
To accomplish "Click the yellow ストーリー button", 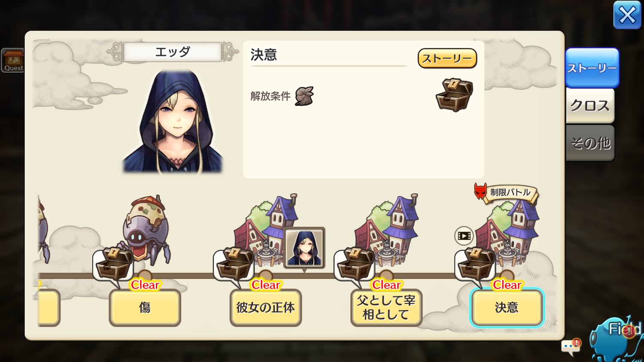I will coord(447,58).
